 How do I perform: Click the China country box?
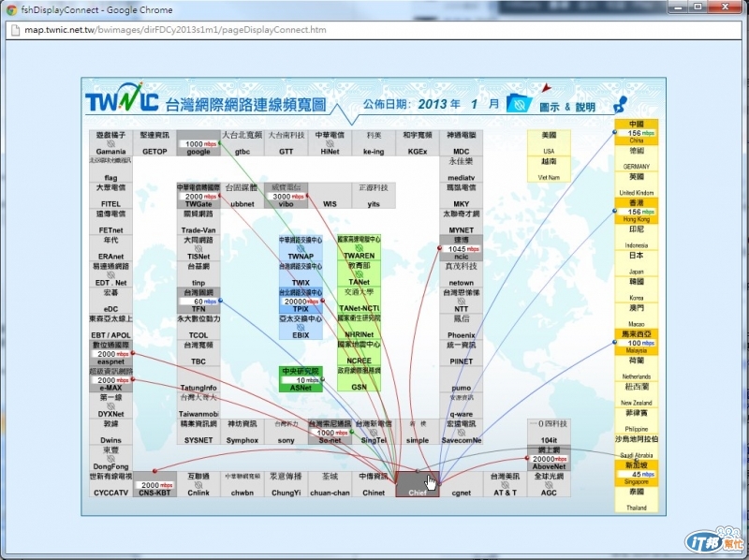point(637,132)
